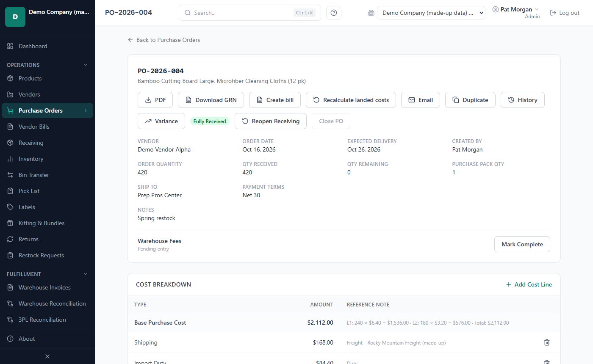Screen dimensions: 593x364
Task: Click the help question mark icon
Action: pos(334,13)
